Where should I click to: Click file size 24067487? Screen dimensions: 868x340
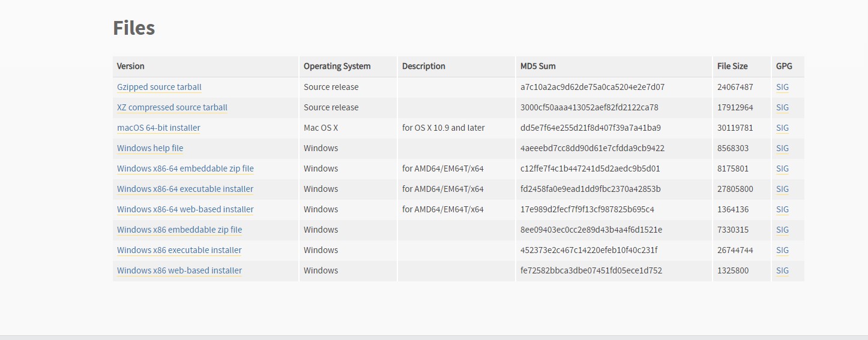tap(735, 87)
